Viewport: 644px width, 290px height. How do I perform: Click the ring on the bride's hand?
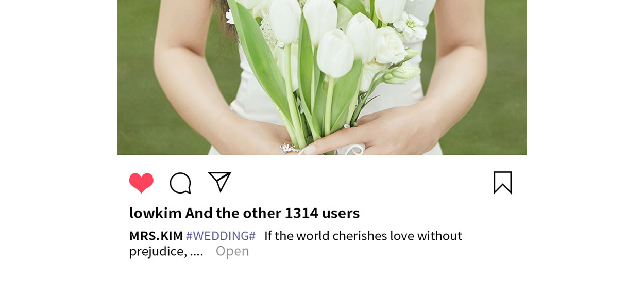[289, 148]
